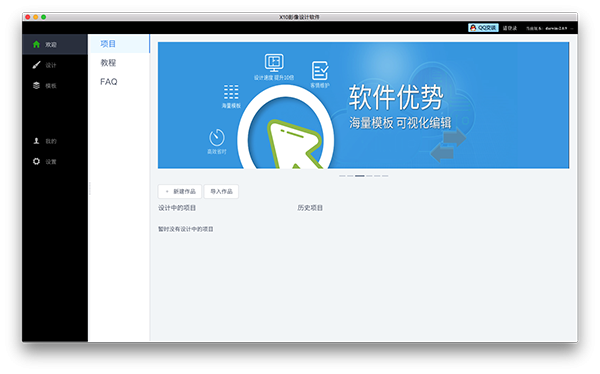This screenshot has width=600, height=374.
Task: Click the 软件优势 banner slide
Action: point(363,105)
